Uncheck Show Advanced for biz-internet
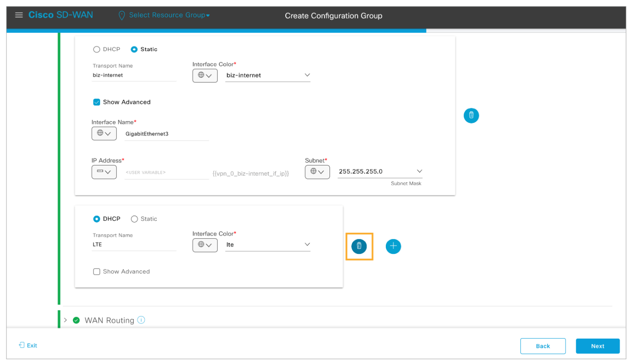This screenshot has height=364, width=631. (x=97, y=102)
